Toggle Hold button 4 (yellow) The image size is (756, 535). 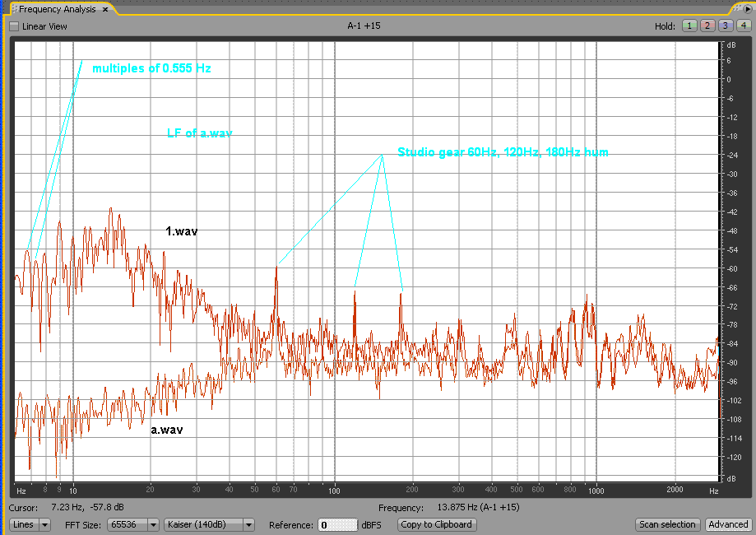coord(744,26)
